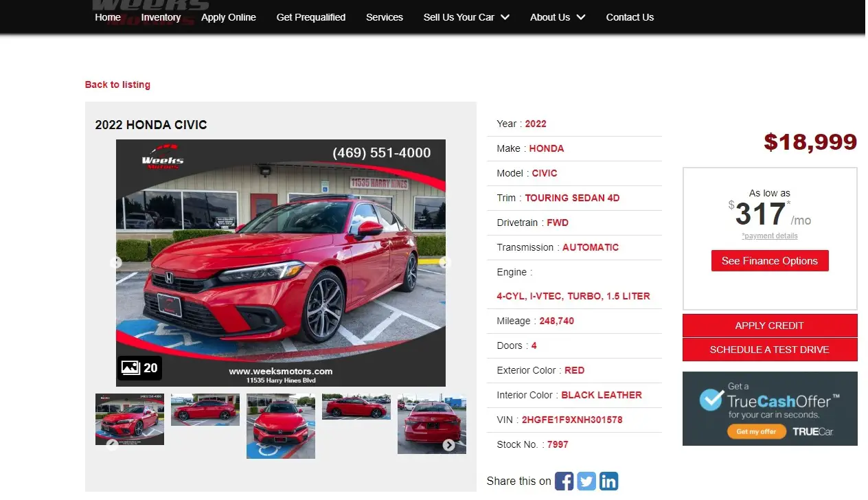Click the main red Honda Civic photo
Viewport: 868px width, 500px height.
click(281, 263)
